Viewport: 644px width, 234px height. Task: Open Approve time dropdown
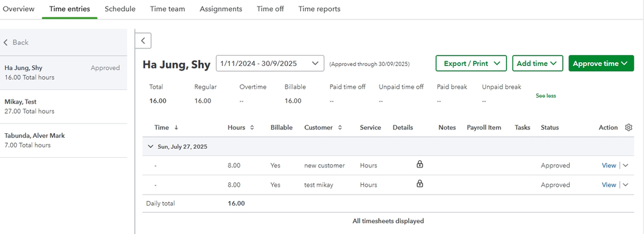click(x=601, y=63)
